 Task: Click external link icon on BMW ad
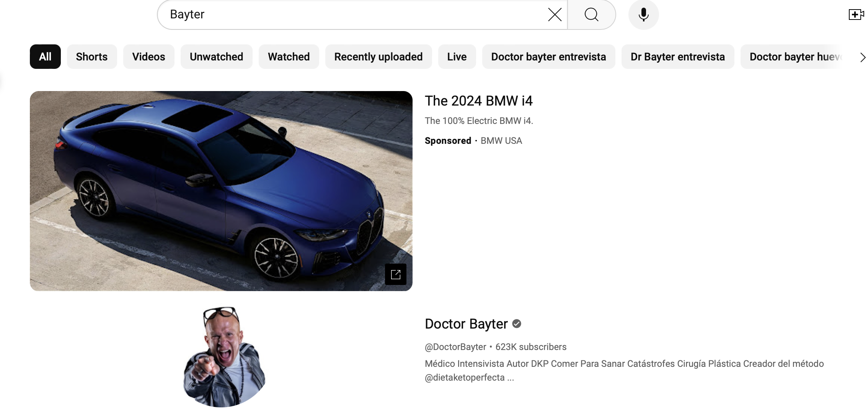point(395,274)
